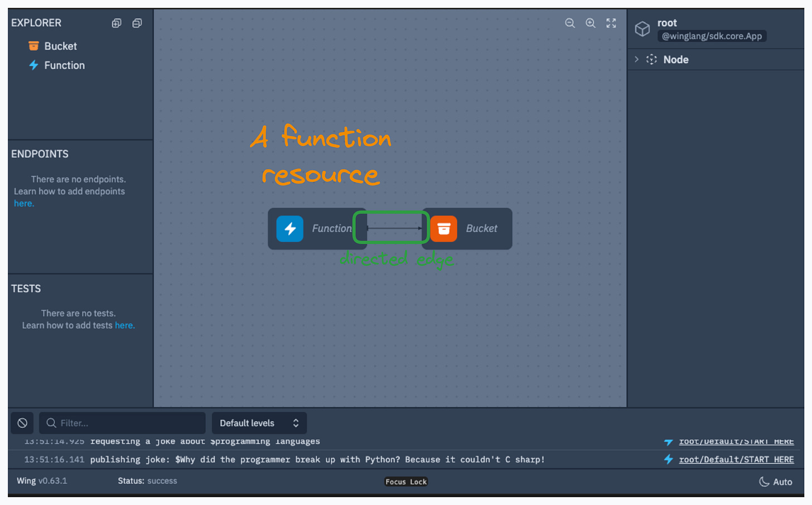Screen dimensions: 812x505
Task: Follow the root/Default/START_HERE log link
Action: 736,459
